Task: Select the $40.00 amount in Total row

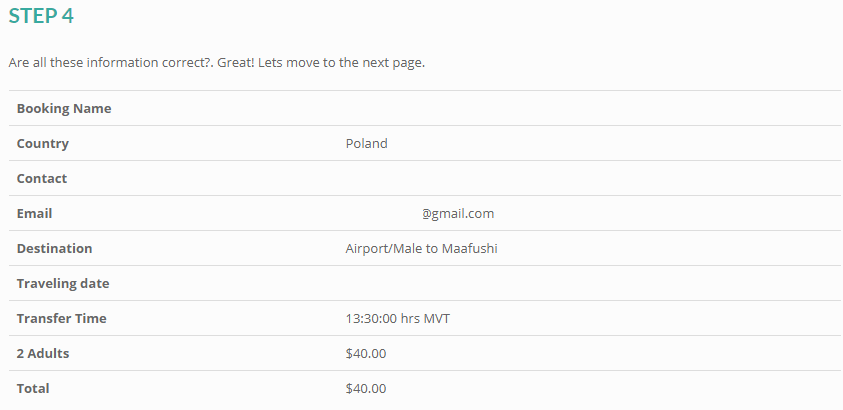Action: 366,388
